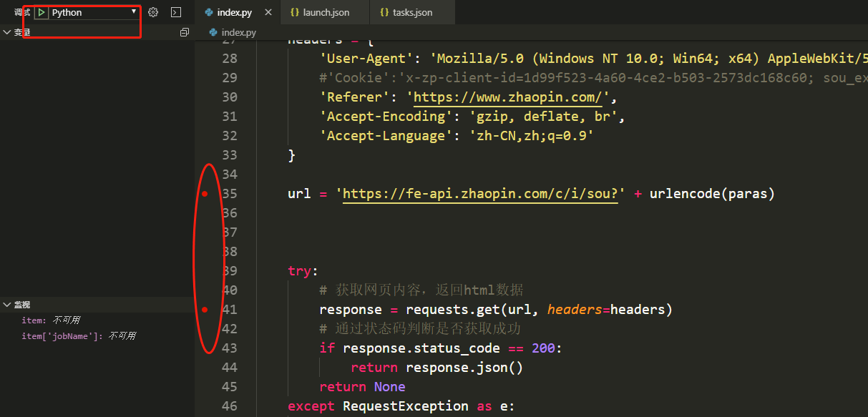Click the collapse-all icon in variables header
The height and width of the screenshot is (417, 868).
coord(185,32)
